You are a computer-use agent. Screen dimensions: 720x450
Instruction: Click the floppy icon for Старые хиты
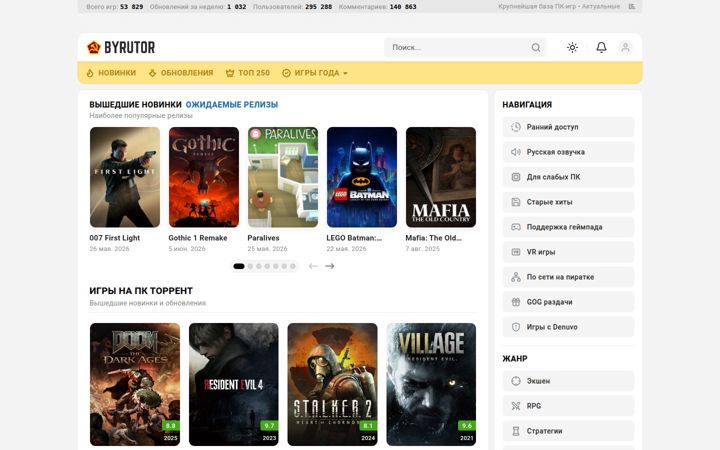516,202
